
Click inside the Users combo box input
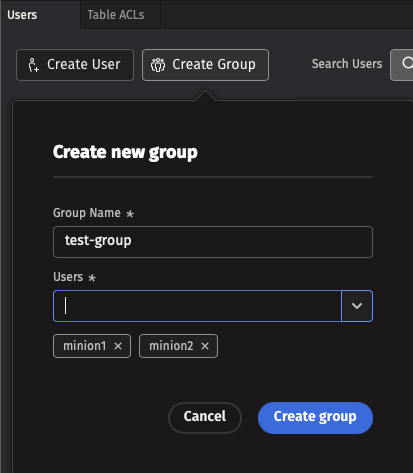197,306
